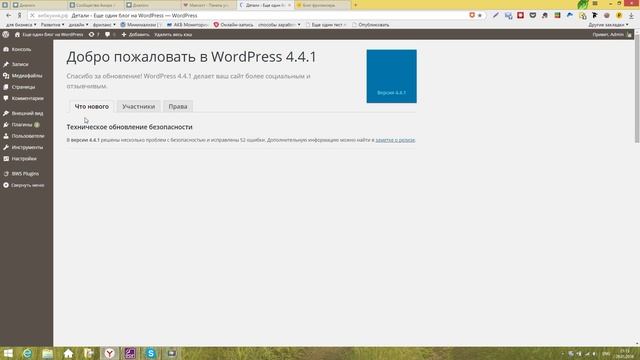640x360 pixels.
Task: Open the browser hamburger menu
Action: coord(595,4)
